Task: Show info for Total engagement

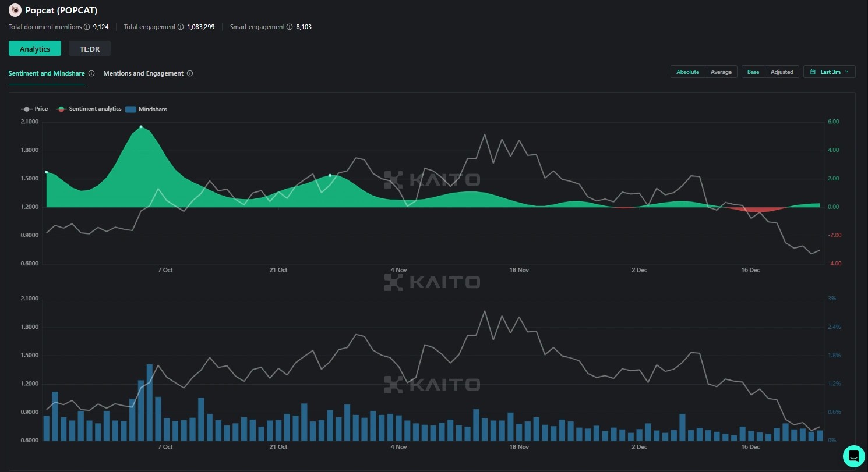Action: [x=181, y=27]
